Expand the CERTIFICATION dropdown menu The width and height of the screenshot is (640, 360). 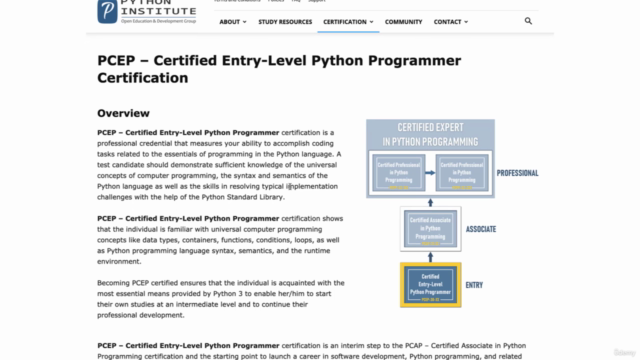click(x=348, y=22)
